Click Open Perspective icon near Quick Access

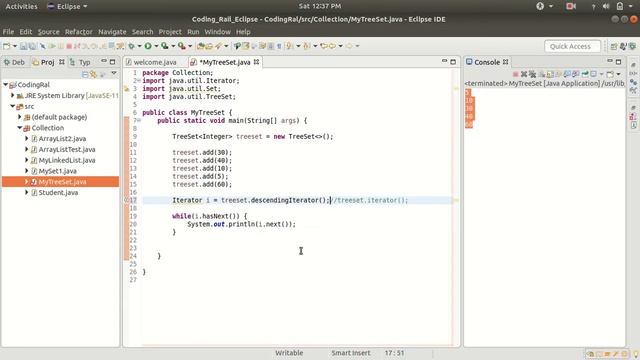[613, 47]
